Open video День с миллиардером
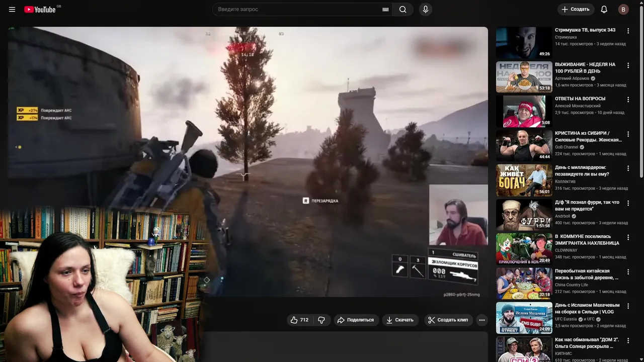Viewport: 644px width, 362px height. 582,170
